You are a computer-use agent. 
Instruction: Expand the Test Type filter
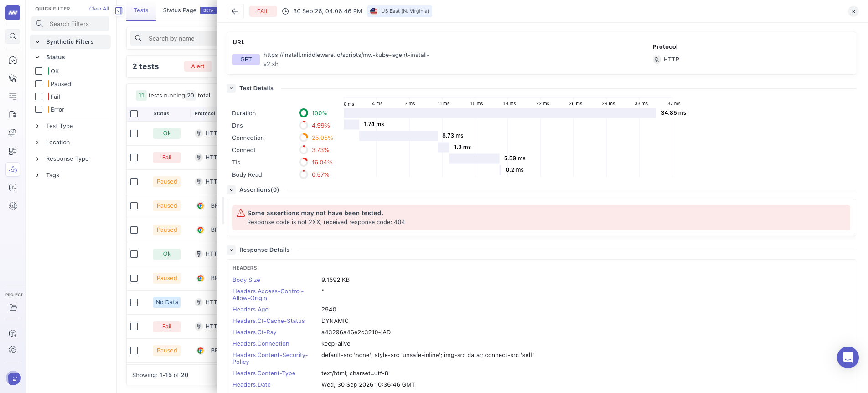pos(37,126)
